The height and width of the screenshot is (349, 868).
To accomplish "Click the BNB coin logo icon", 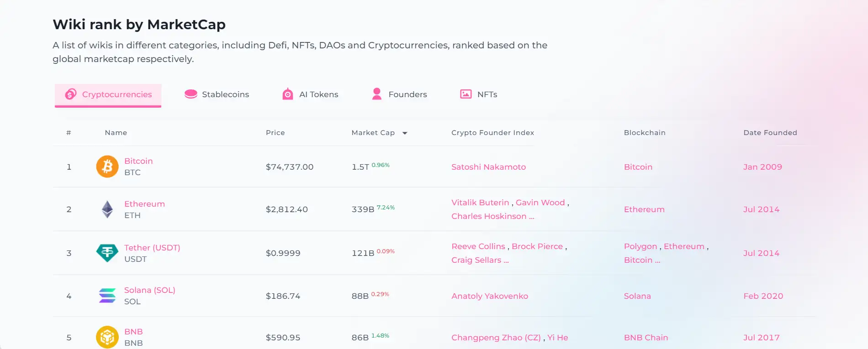I will coord(107,337).
